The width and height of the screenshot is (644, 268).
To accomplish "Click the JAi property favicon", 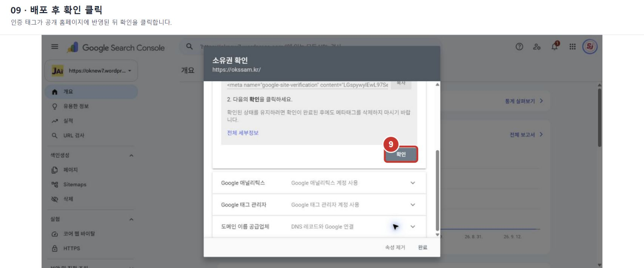I will pyautogui.click(x=57, y=71).
